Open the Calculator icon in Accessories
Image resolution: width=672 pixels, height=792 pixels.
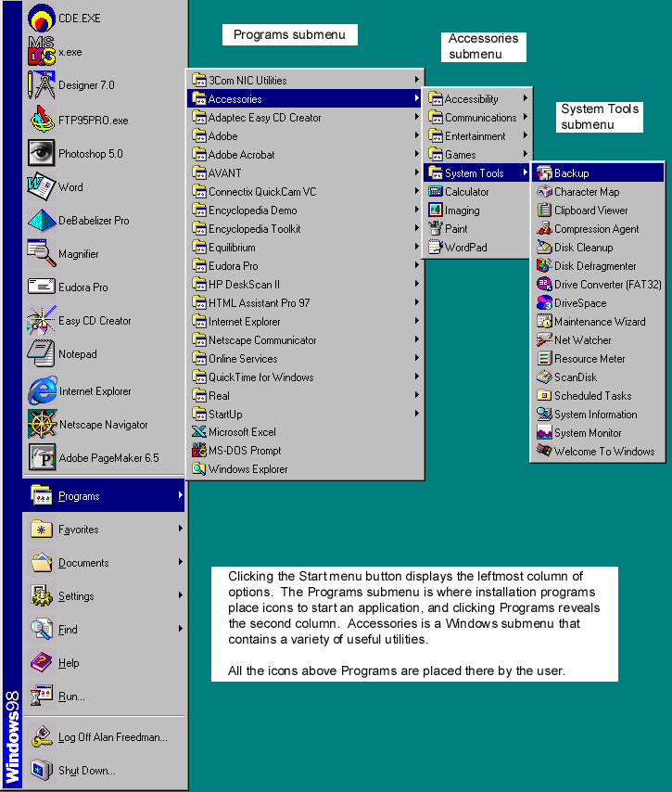point(436,191)
